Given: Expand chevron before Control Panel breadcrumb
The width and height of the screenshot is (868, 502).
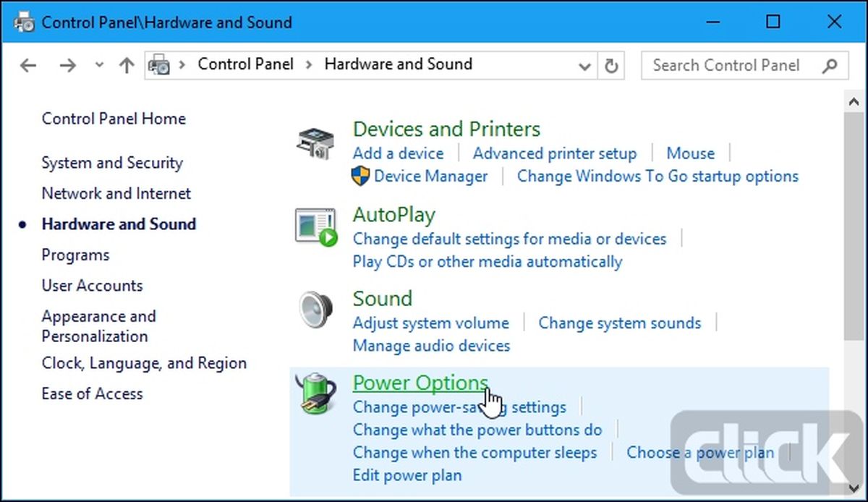Looking at the screenshot, I should click(182, 64).
